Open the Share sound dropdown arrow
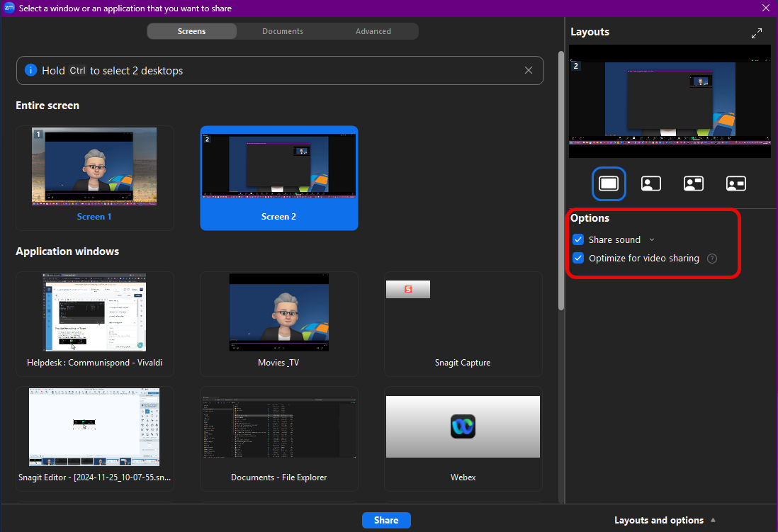 (x=652, y=239)
